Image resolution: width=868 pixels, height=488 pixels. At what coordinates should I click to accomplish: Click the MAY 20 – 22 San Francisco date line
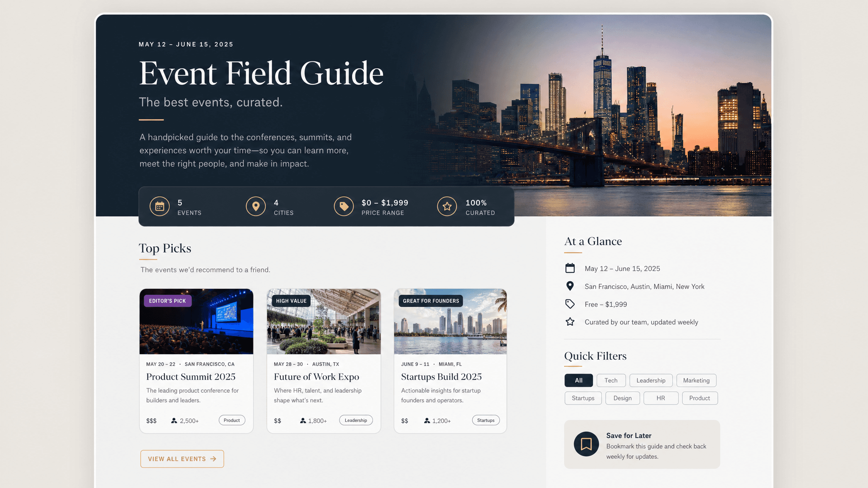pyautogui.click(x=190, y=364)
